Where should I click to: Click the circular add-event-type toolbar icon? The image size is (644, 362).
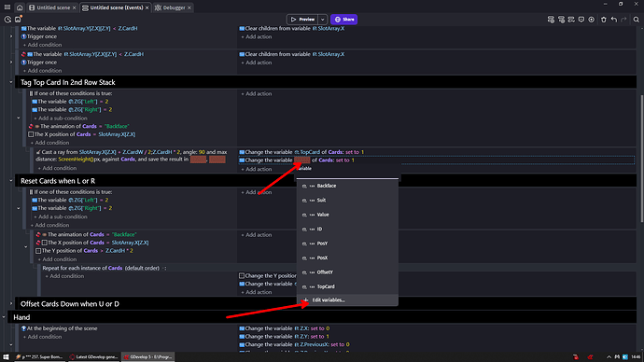[591, 20]
